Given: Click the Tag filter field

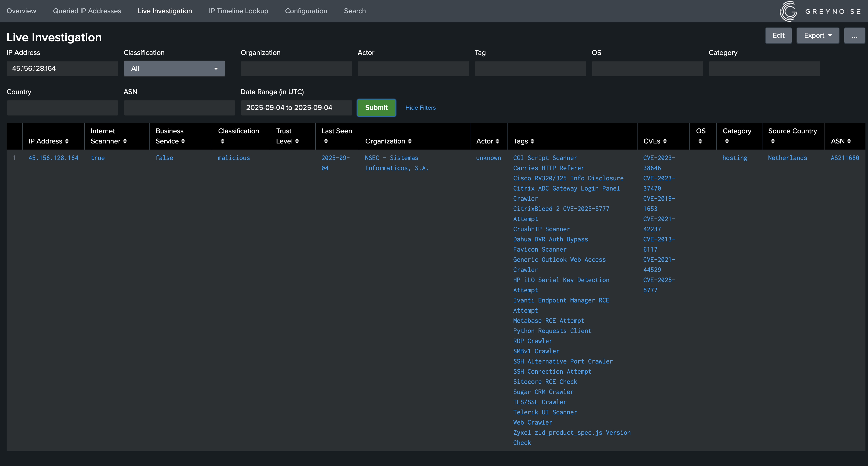Looking at the screenshot, I should pyautogui.click(x=530, y=68).
